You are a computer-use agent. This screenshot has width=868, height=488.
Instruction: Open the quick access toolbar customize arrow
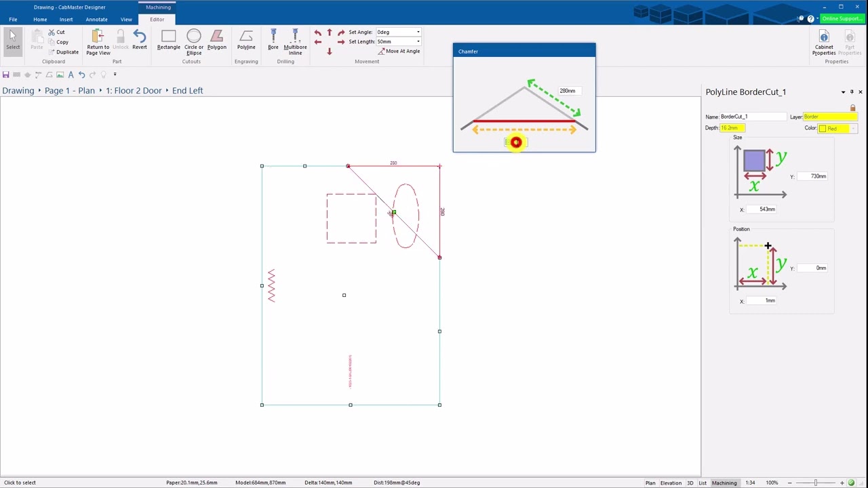pyautogui.click(x=115, y=75)
